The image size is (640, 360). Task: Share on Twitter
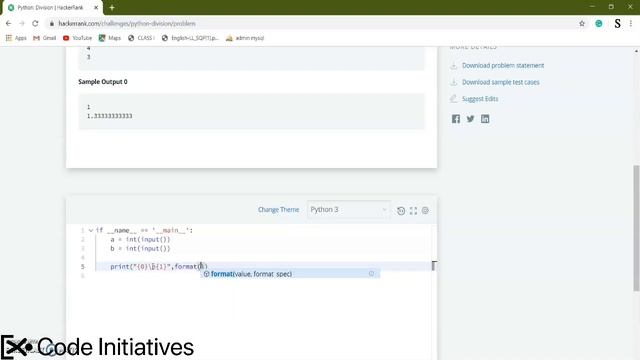471,119
